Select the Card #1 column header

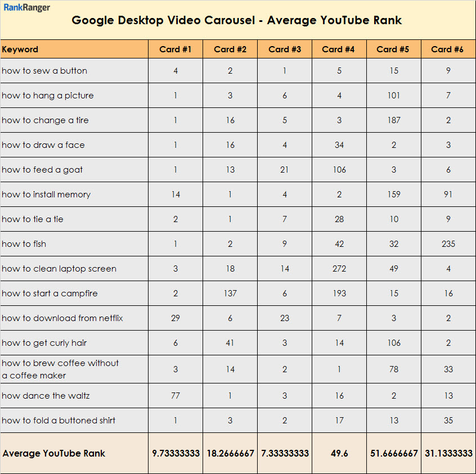tap(176, 49)
